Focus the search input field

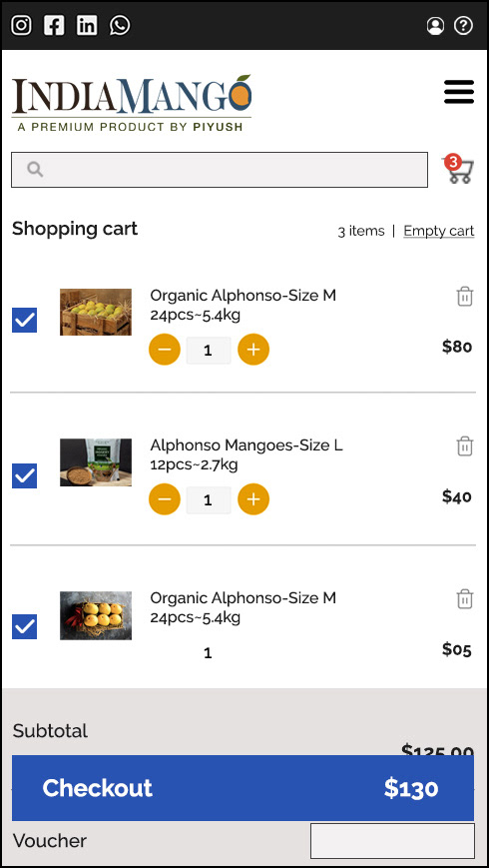tap(220, 170)
